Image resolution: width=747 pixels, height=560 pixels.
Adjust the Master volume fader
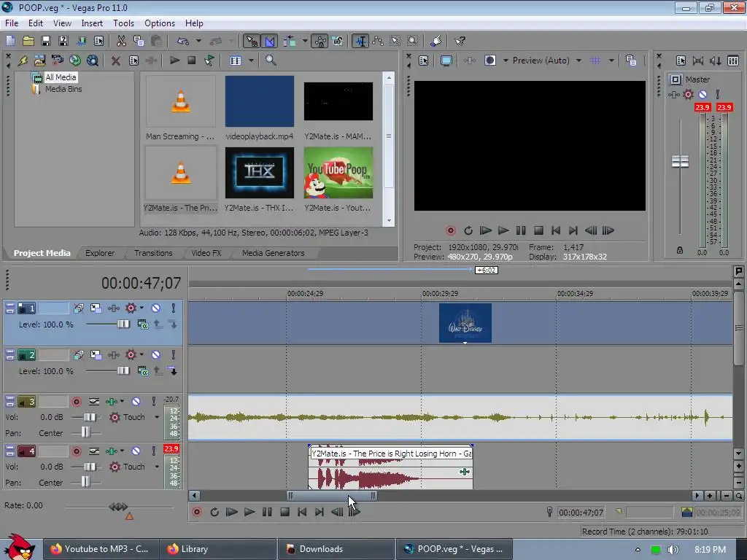(x=680, y=161)
